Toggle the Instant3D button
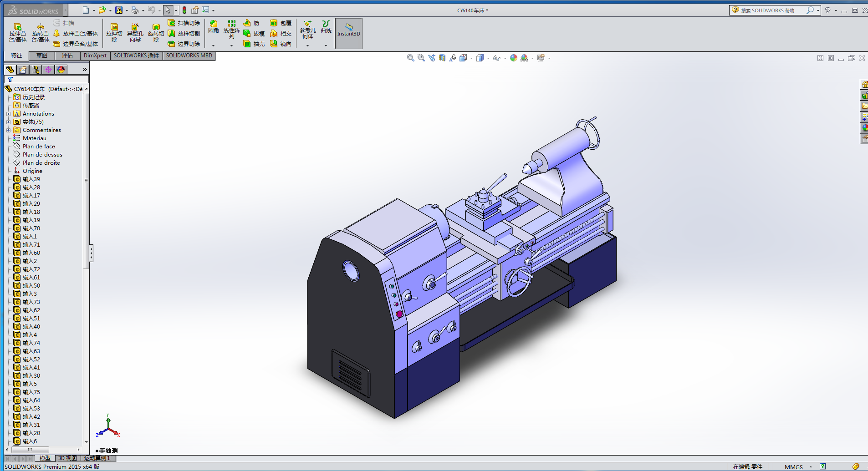868x471 pixels. pos(348,33)
